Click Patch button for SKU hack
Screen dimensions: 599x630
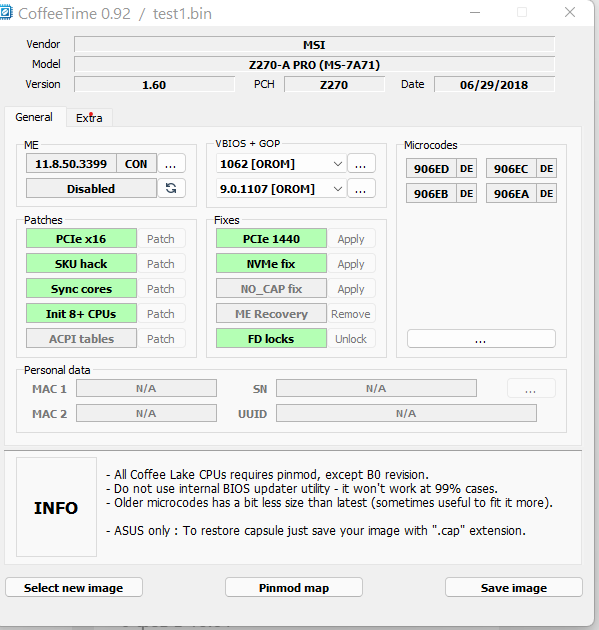click(x=161, y=264)
